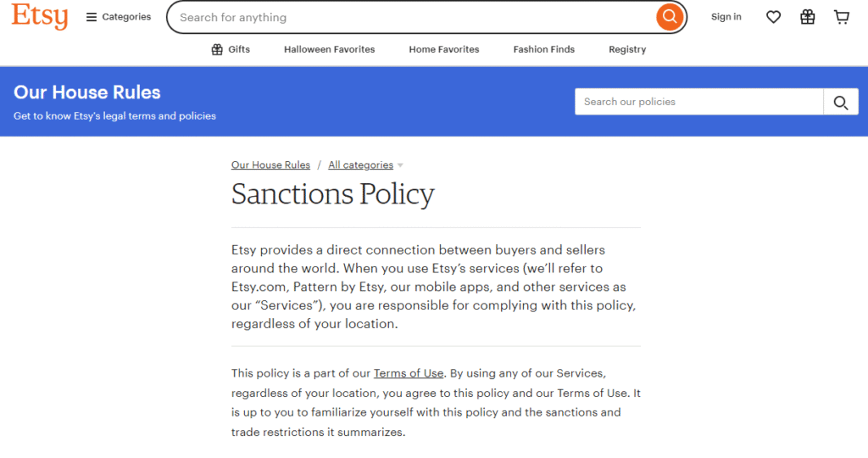
Task: Expand the All categories dropdown arrow
Action: (400, 165)
